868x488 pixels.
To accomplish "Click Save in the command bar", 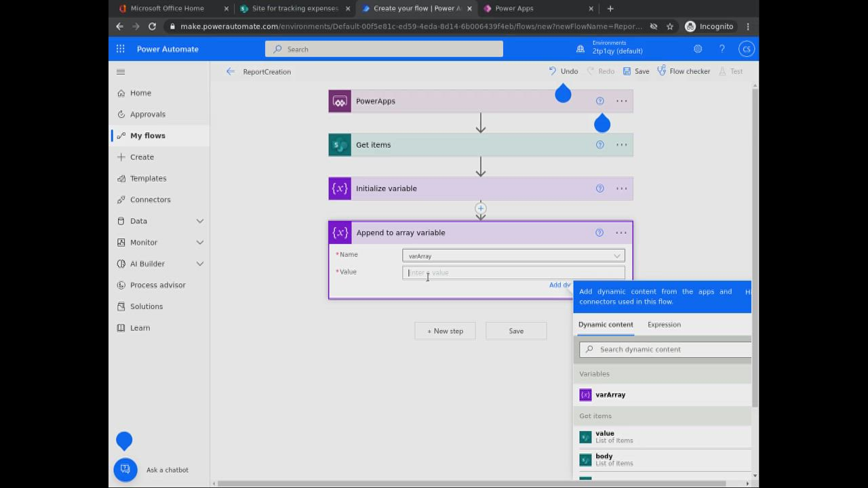I will pos(636,71).
